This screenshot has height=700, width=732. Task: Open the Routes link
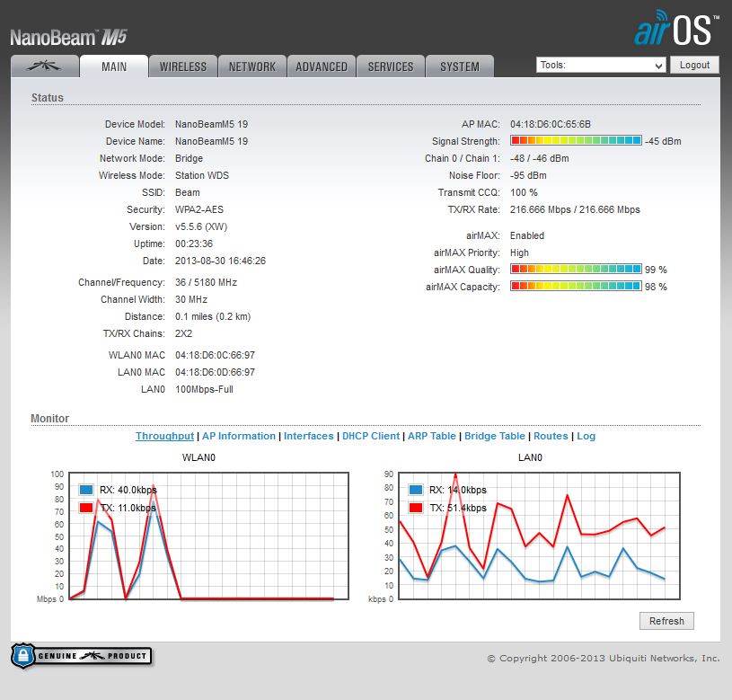(551, 436)
